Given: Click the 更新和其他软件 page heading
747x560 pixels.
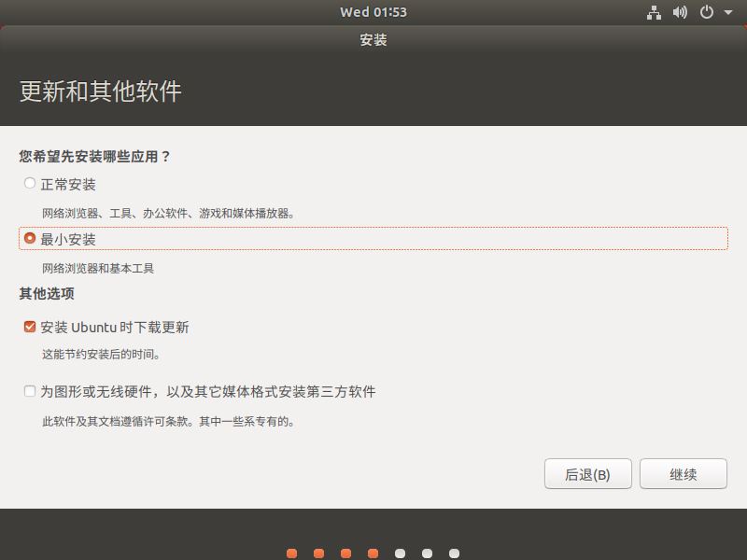Looking at the screenshot, I should click(x=96, y=92).
